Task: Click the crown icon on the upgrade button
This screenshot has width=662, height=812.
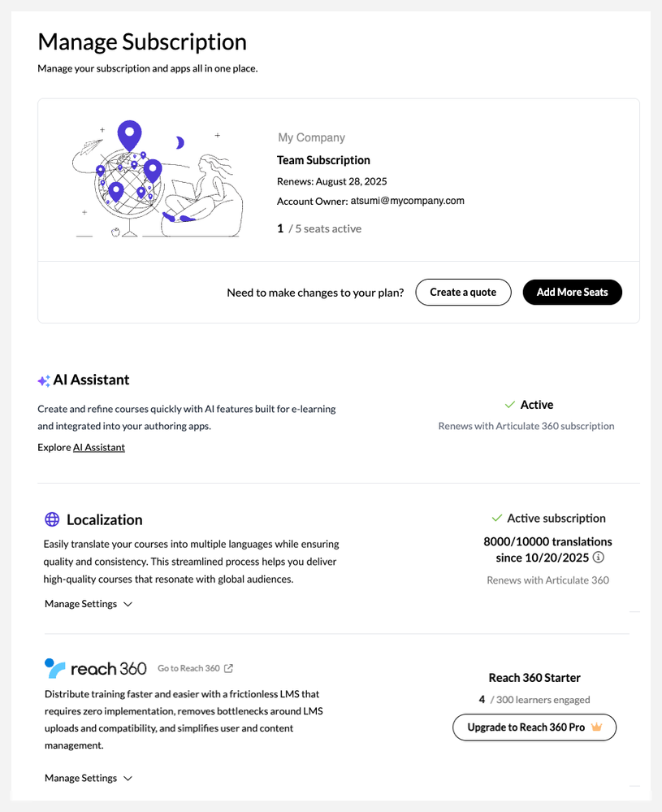Action: click(597, 727)
